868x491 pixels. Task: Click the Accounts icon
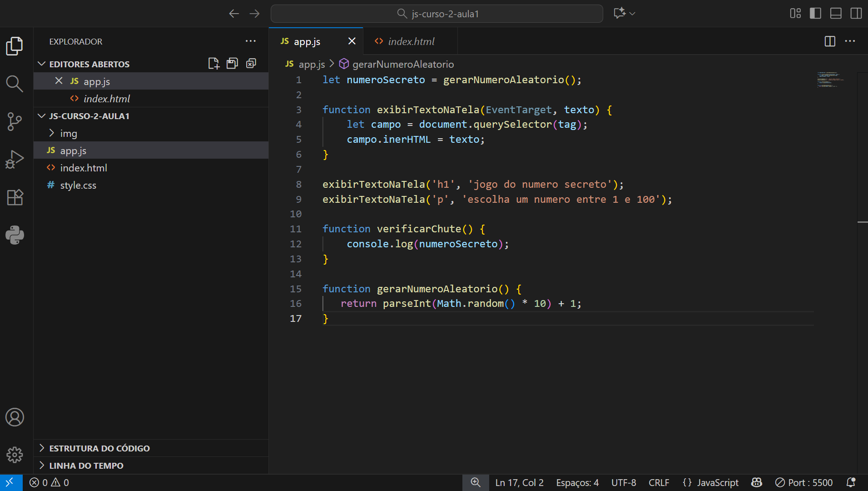click(15, 417)
